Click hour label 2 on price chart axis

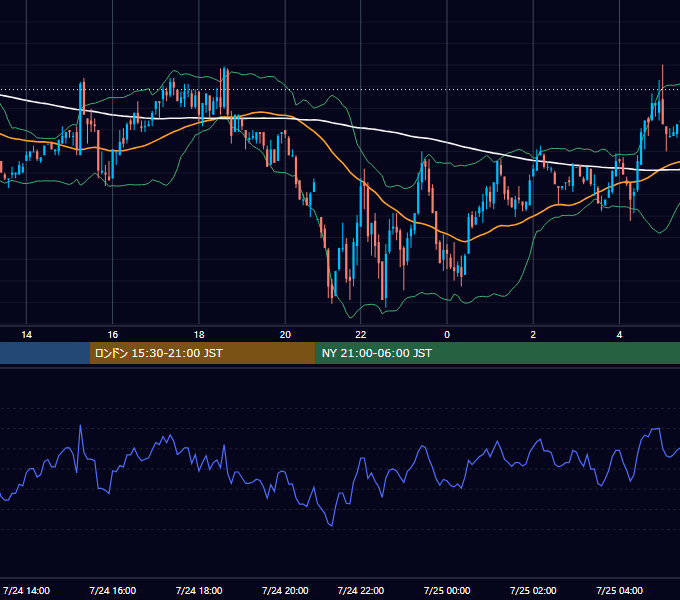click(x=533, y=335)
